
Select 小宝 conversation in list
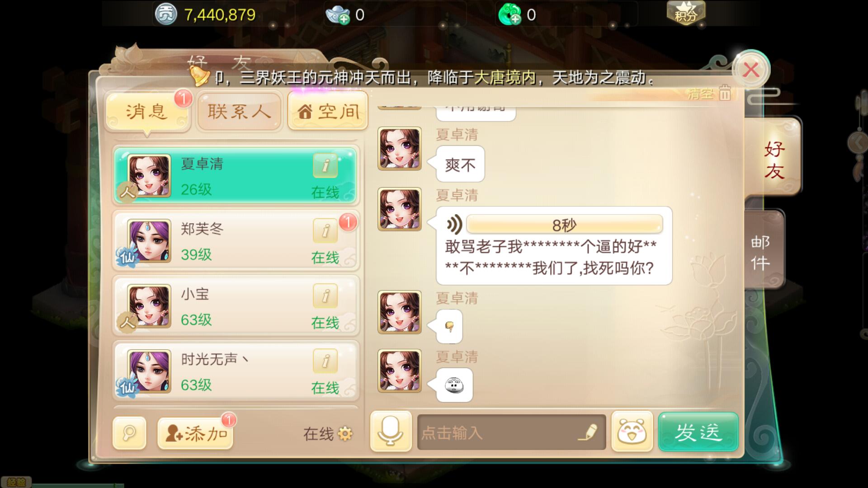click(x=236, y=306)
